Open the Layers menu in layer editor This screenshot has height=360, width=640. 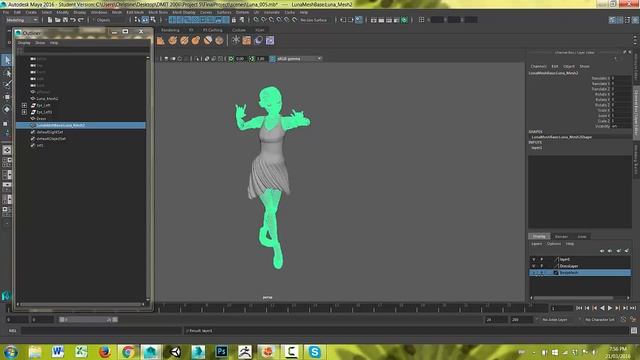pyautogui.click(x=536, y=244)
